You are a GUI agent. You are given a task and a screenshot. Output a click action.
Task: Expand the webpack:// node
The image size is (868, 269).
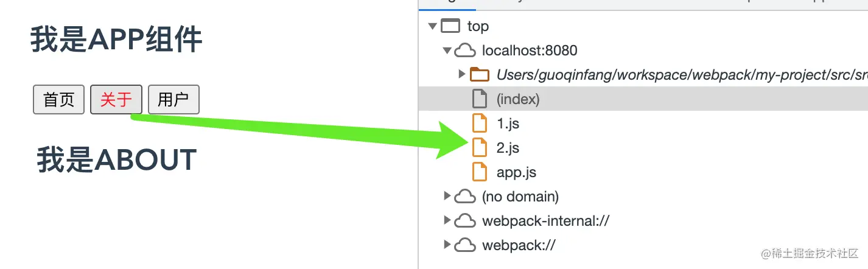tap(447, 245)
